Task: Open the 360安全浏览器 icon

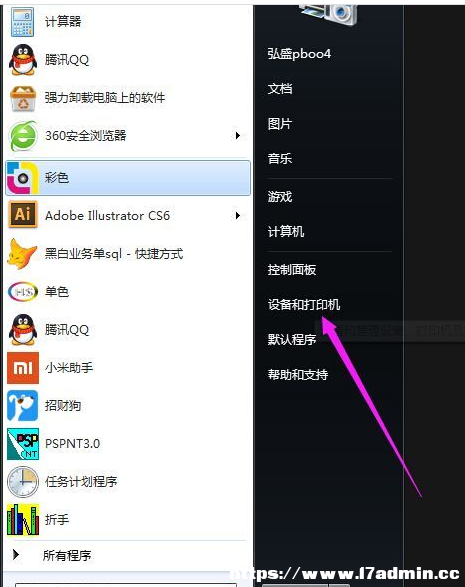Action: [x=23, y=136]
